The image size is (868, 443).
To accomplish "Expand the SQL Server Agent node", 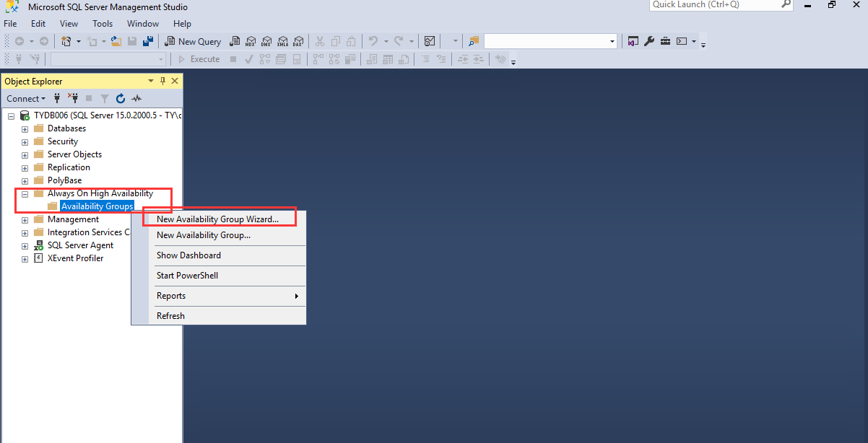I will pyautogui.click(x=25, y=246).
